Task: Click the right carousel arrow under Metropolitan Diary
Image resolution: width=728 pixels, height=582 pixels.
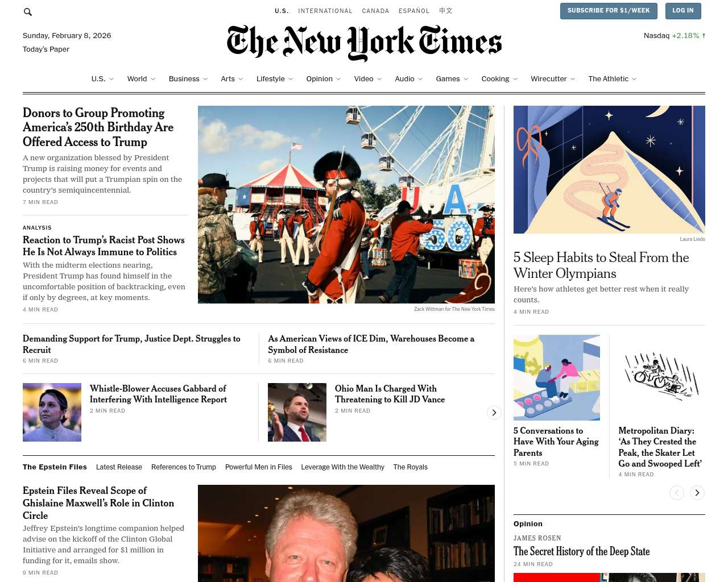Action: [x=697, y=493]
